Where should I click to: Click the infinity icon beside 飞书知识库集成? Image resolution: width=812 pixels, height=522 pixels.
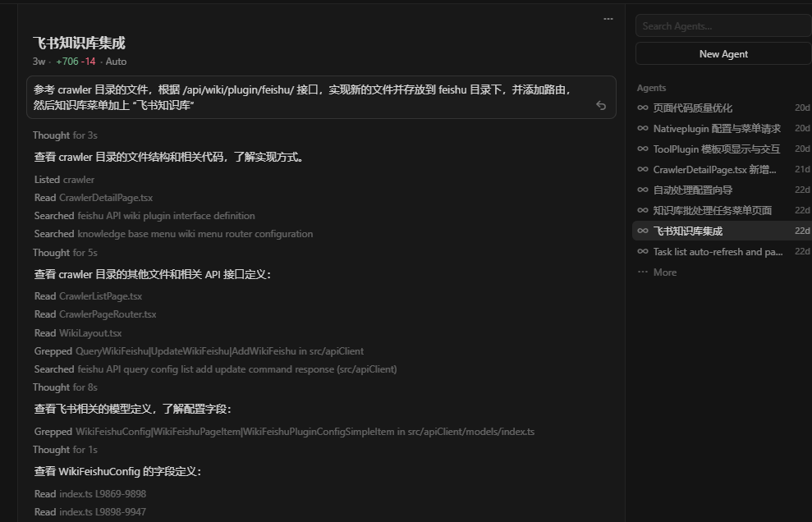[643, 231]
